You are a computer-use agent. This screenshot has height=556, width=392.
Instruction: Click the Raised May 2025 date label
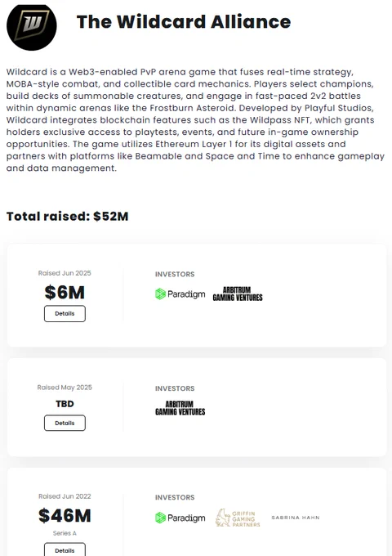(x=65, y=388)
